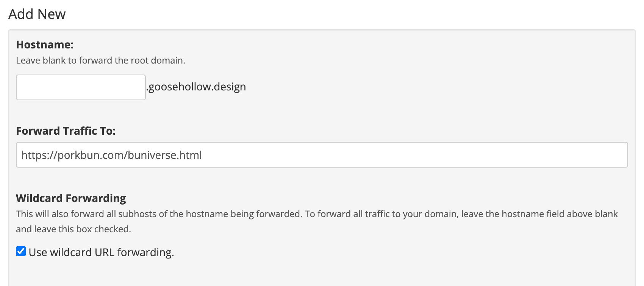Click the 'Forward Traffic To:' label
644x286 pixels.
66,131
